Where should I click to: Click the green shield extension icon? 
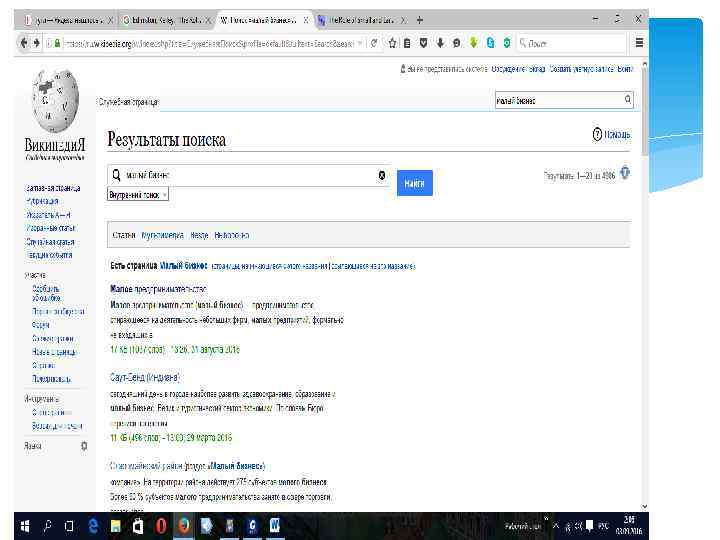click(506, 43)
